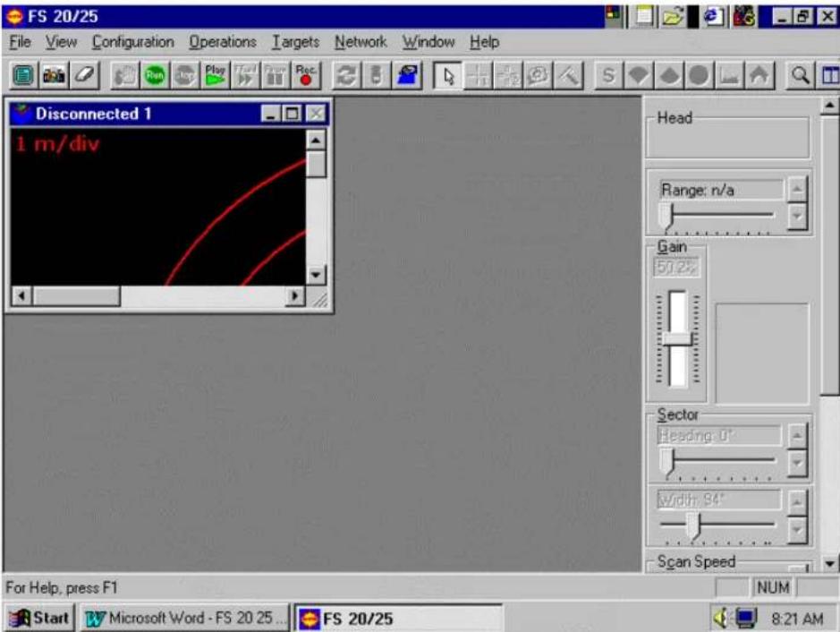Click the green Play toolbar button
The image size is (840, 632).
215,75
